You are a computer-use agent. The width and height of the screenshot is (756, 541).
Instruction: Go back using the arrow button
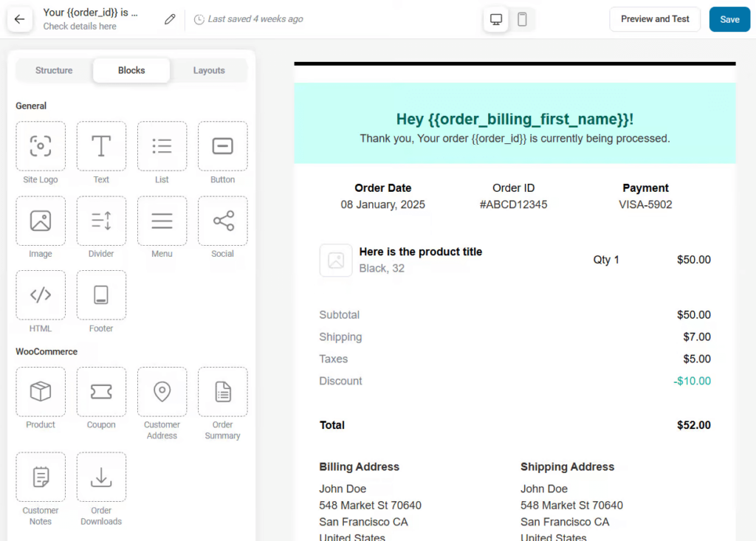coord(20,19)
